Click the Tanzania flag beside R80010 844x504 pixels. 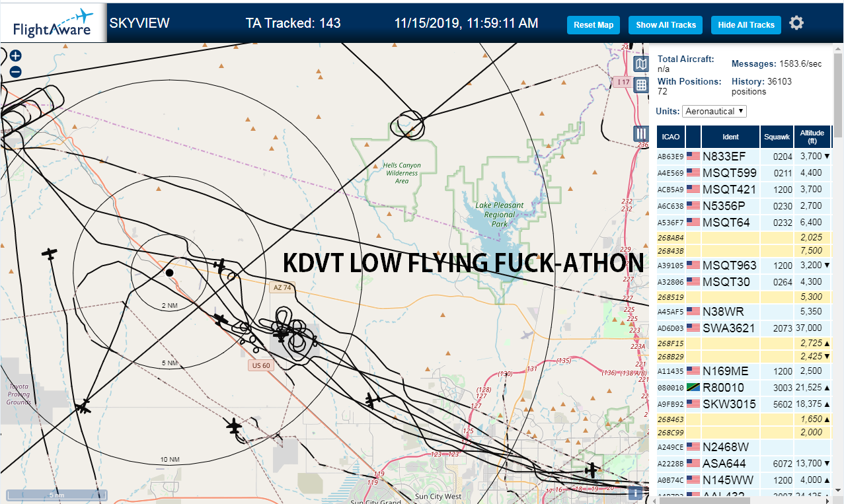(693, 387)
